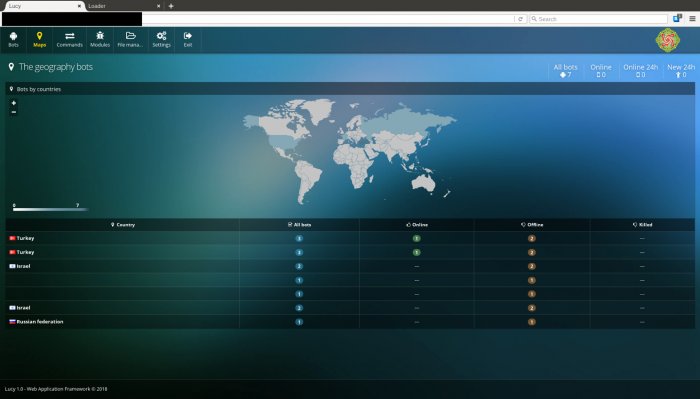Go to the Modules section

pos(100,40)
